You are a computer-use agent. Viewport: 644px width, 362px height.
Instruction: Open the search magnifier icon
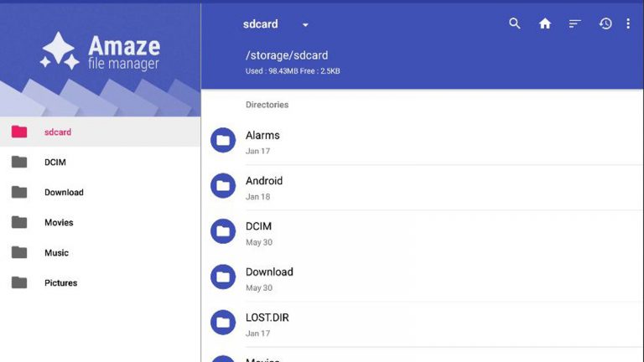(x=515, y=23)
